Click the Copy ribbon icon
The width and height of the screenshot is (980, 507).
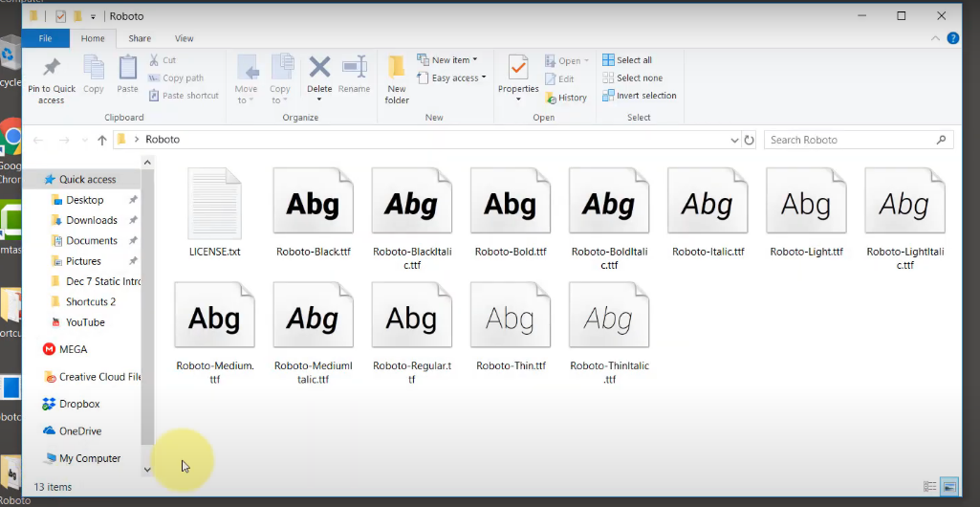click(x=93, y=68)
